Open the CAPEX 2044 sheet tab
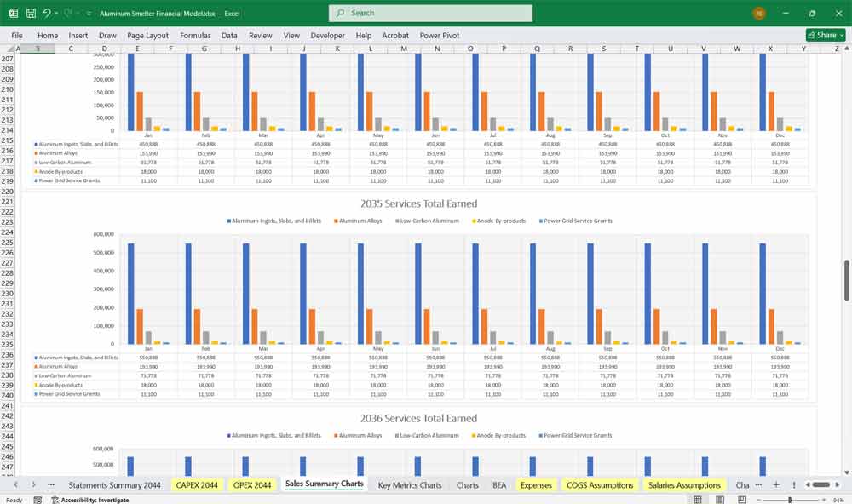 (196, 484)
